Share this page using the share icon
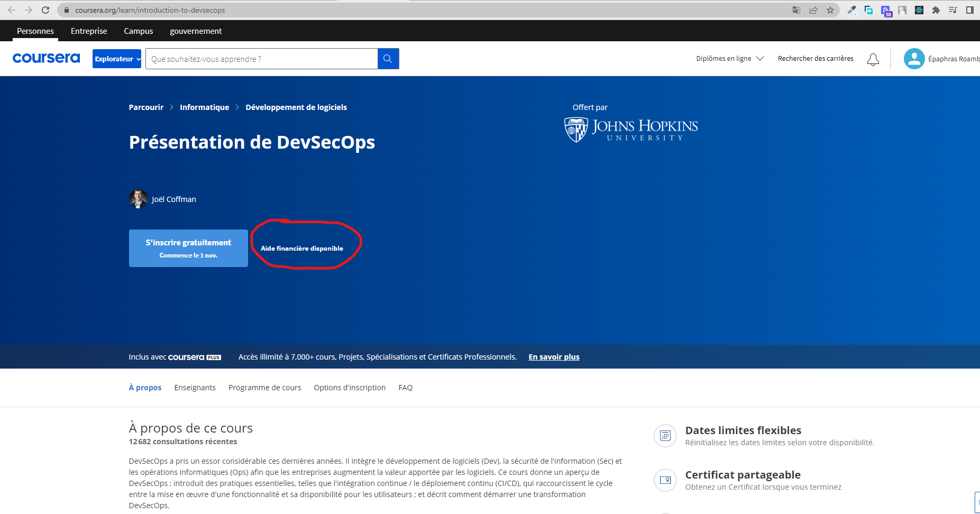 pyautogui.click(x=813, y=10)
